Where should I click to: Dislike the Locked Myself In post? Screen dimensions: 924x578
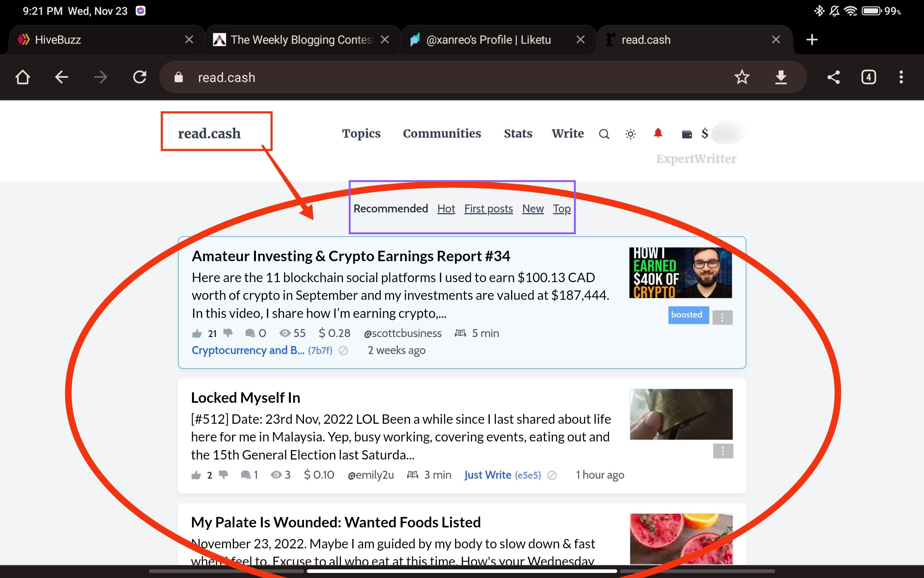pyautogui.click(x=223, y=475)
